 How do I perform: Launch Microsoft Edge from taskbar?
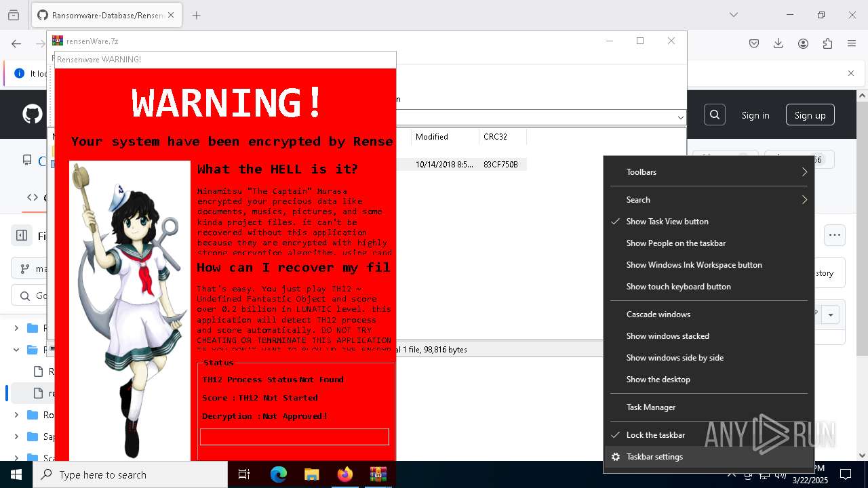coord(279,474)
